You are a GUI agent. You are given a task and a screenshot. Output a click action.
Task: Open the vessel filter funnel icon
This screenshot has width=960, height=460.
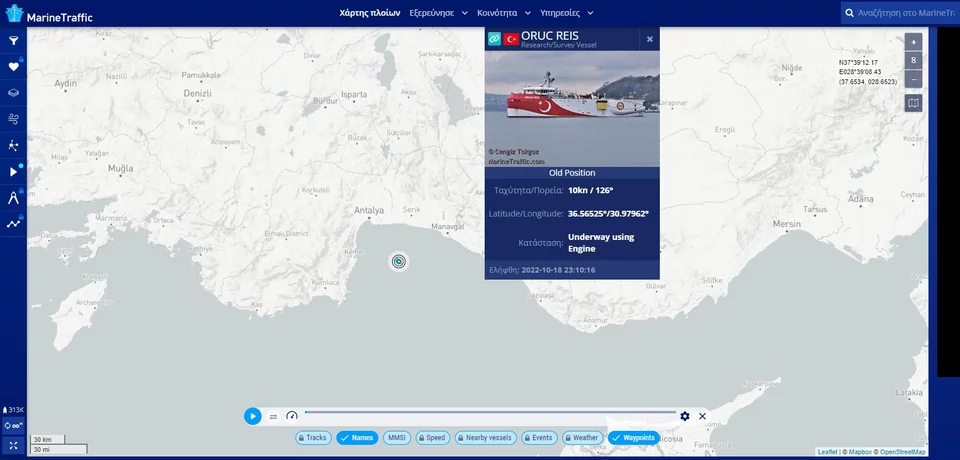click(14, 41)
